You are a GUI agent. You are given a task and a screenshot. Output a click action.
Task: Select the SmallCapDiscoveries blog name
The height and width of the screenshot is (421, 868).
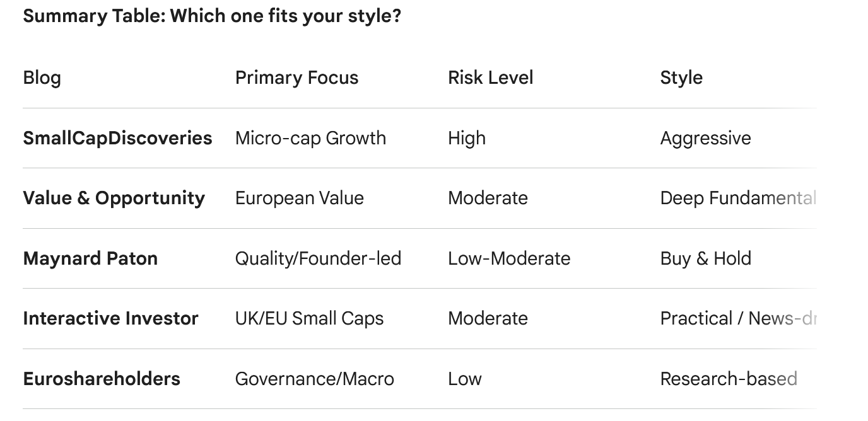[x=117, y=138]
